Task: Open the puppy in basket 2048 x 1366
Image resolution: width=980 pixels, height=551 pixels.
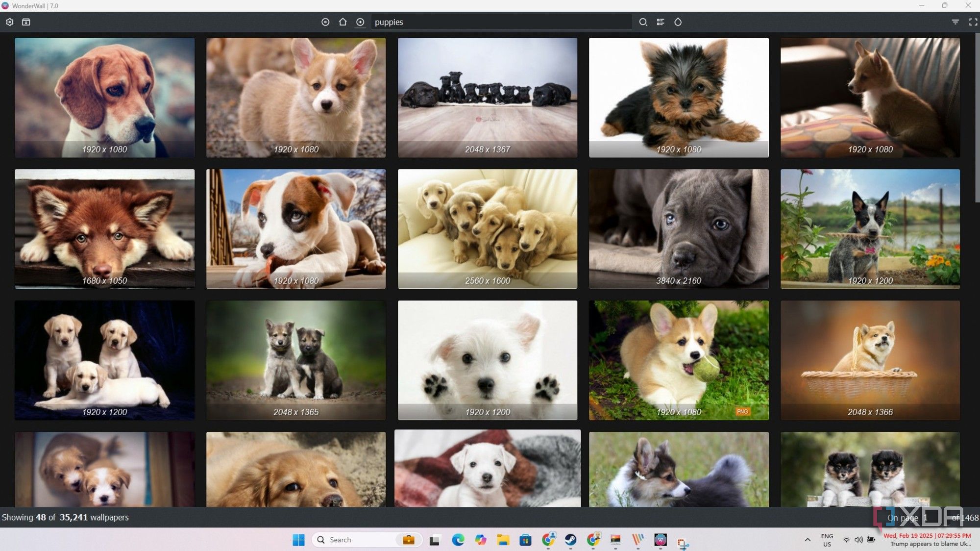Action: [870, 360]
